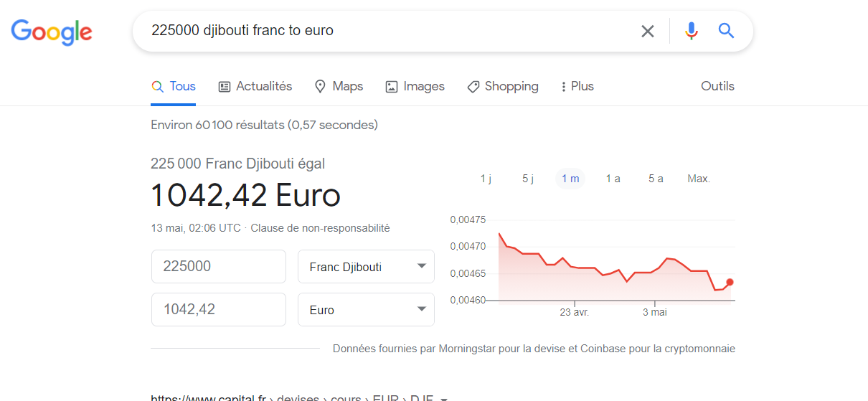Start voice search with microphone icon

click(691, 31)
